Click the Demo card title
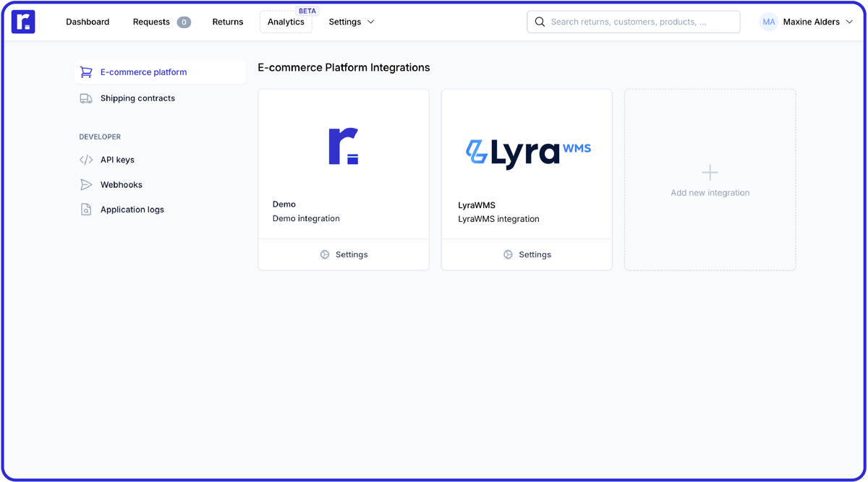This screenshot has width=868, height=482. [x=284, y=205]
